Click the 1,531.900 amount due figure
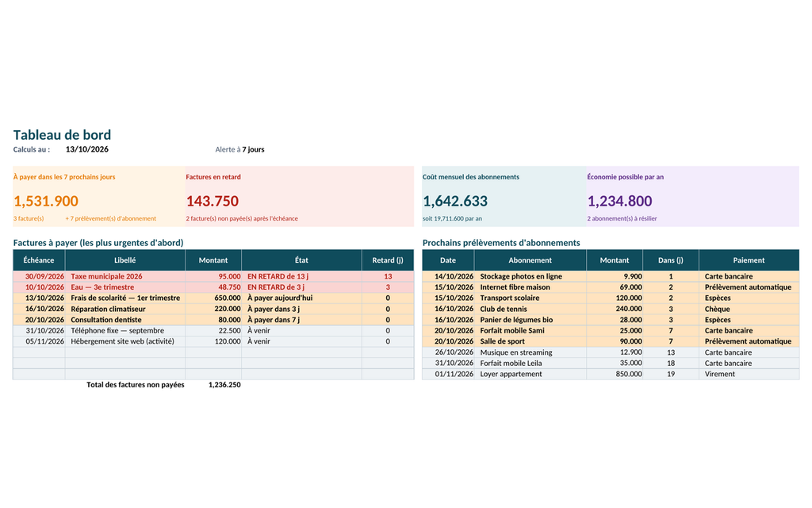 46,201
